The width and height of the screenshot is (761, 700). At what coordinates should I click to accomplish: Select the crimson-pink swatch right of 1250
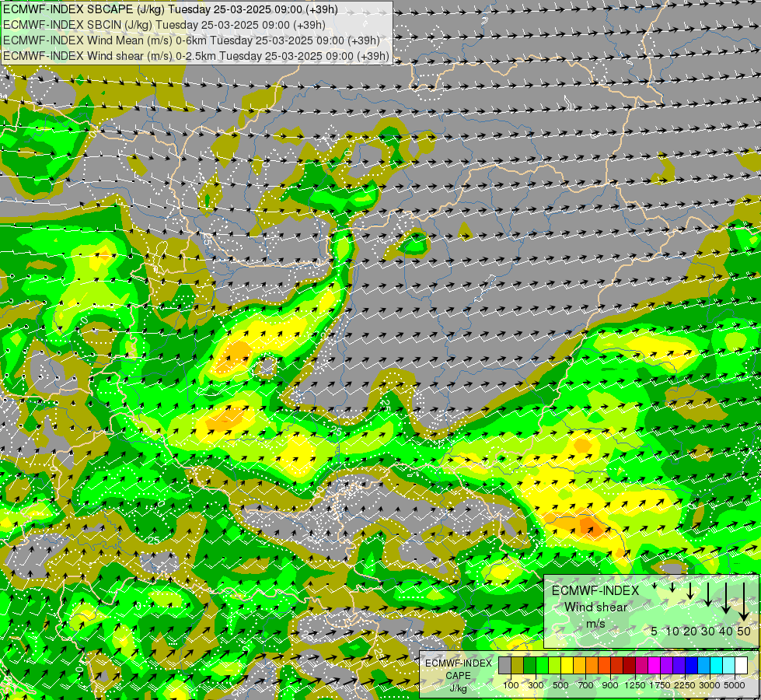point(641,666)
